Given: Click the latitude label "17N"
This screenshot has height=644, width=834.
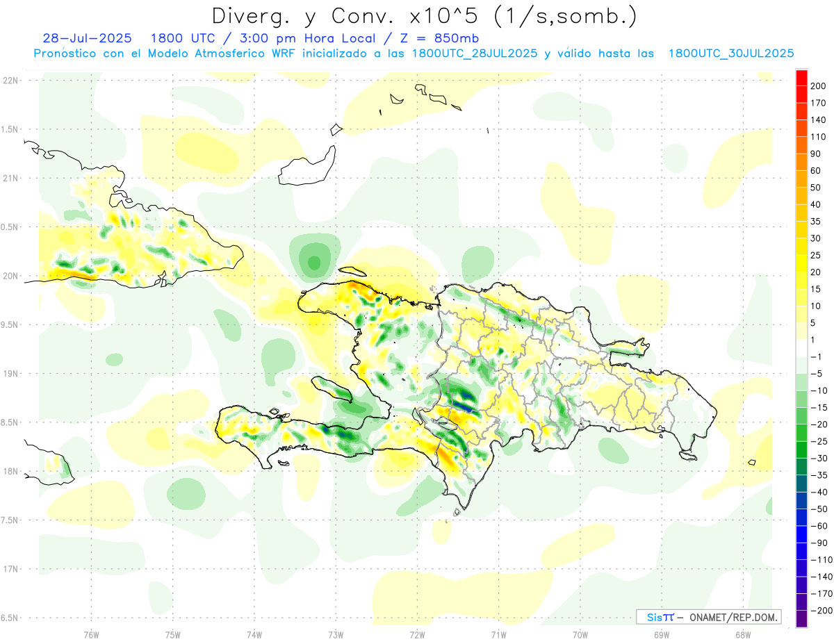Looking at the screenshot, I should (x=10, y=569).
